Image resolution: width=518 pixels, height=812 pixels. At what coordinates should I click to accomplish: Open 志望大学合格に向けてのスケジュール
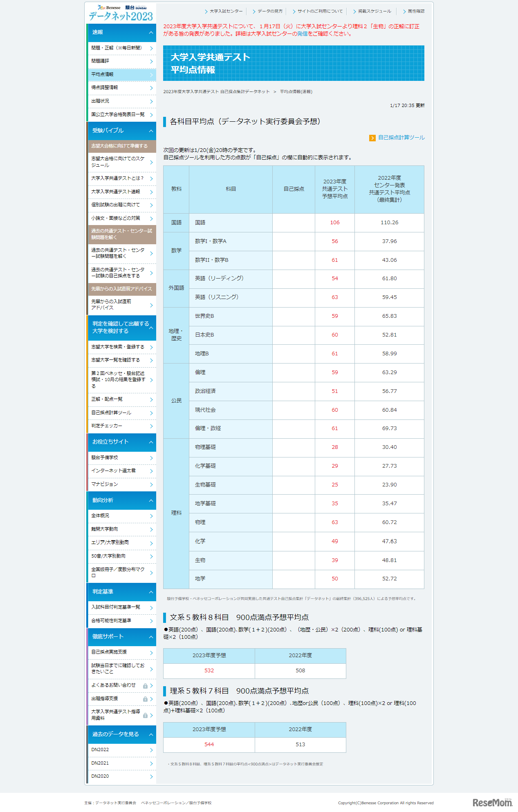pos(121,162)
